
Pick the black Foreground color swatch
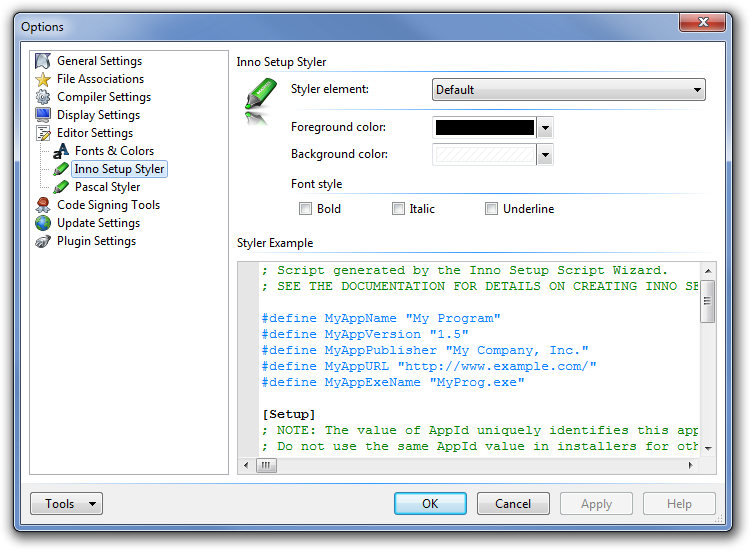point(484,128)
